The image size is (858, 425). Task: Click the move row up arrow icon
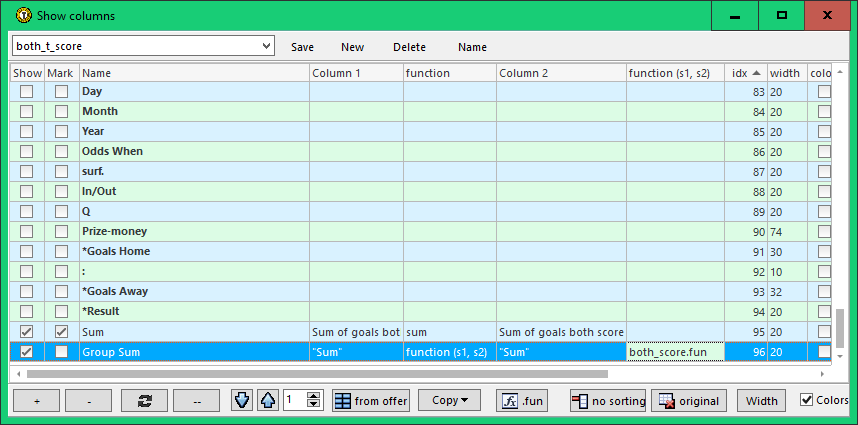[x=266, y=400]
